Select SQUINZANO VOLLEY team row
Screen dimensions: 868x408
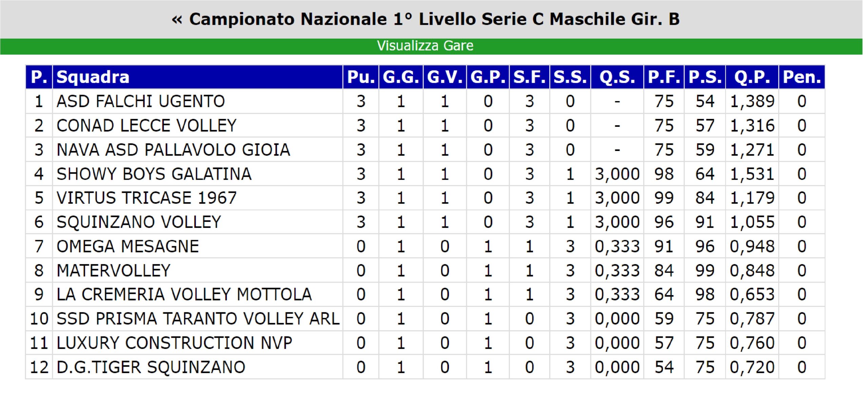[x=425, y=222]
